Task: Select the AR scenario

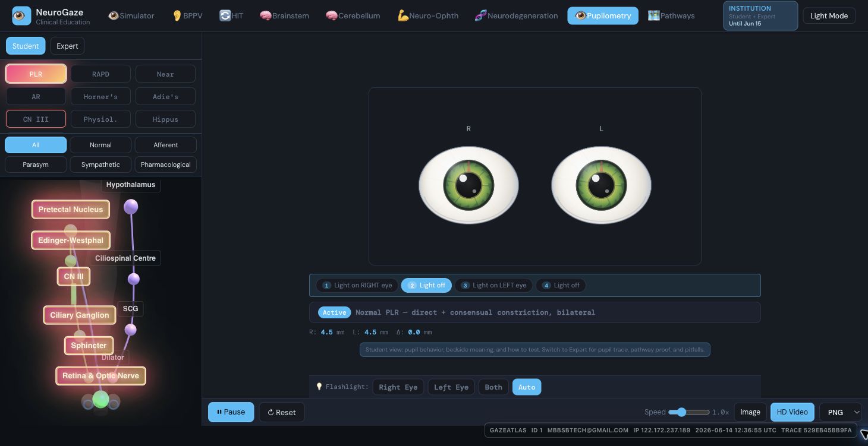Action: click(x=36, y=97)
